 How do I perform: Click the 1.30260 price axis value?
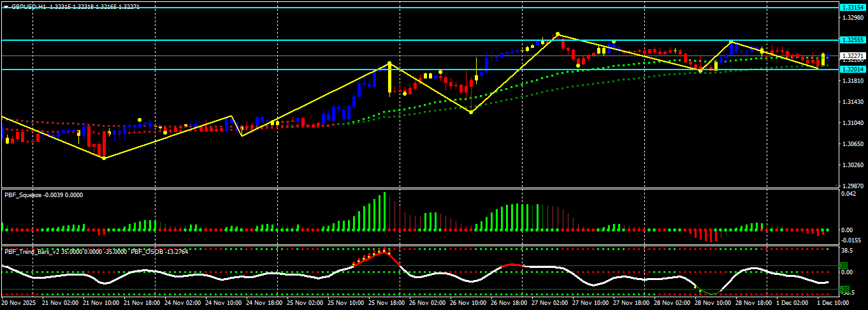[853, 165]
